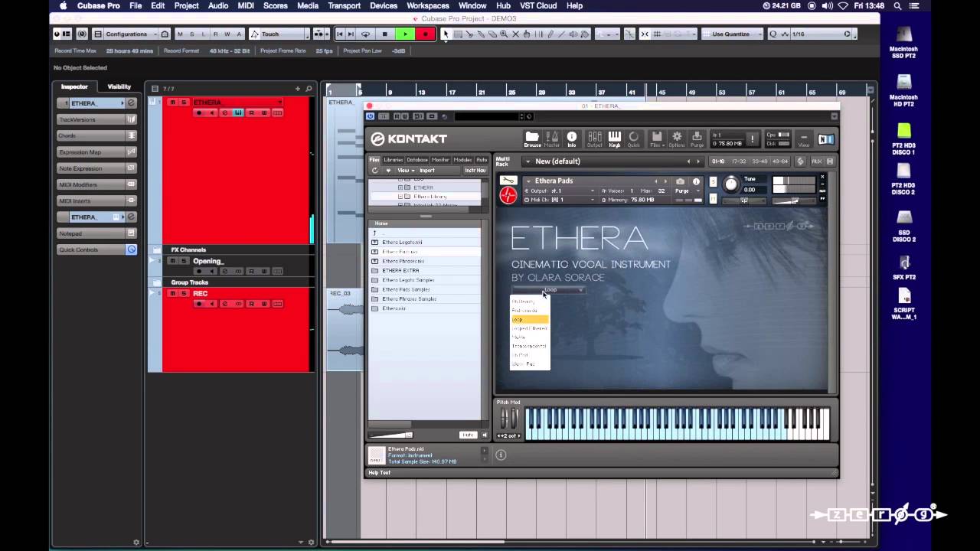Image resolution: width=980 pixels, height=551 pixels.
Task: Click plugin window activate power button
Action: point(371,116)
